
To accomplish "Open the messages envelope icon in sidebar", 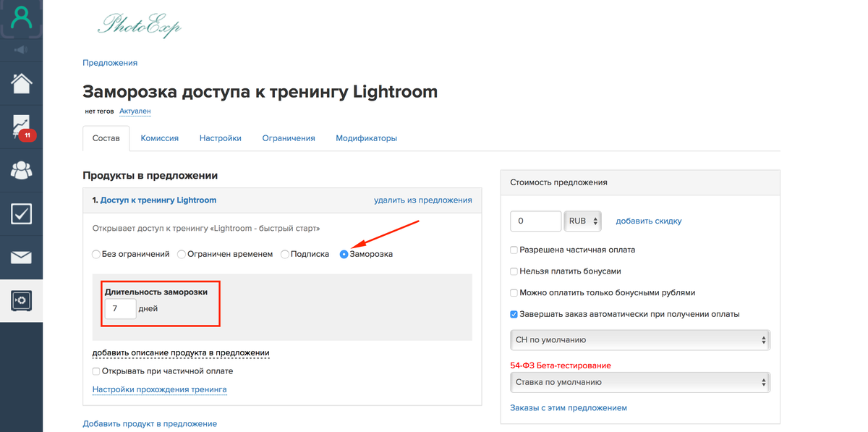I will tap(21, 256).
